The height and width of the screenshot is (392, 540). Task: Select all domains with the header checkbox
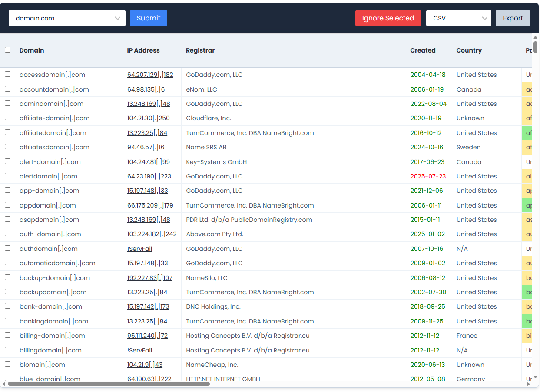7,50
